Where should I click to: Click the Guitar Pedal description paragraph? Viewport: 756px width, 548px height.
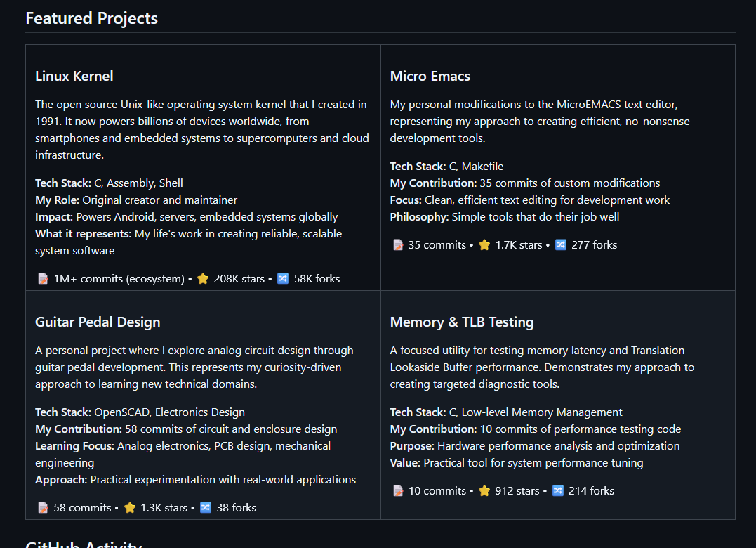[x=194, y=367]
